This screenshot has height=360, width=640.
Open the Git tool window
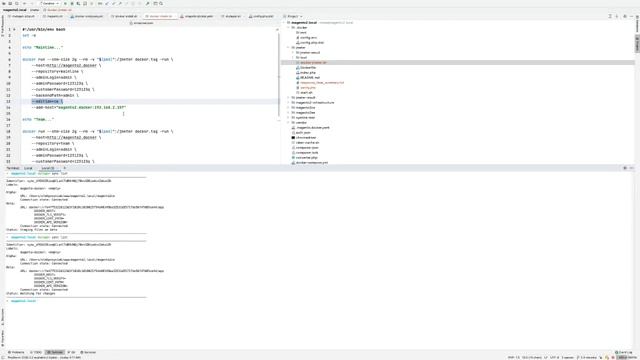[x=71, y=352]
